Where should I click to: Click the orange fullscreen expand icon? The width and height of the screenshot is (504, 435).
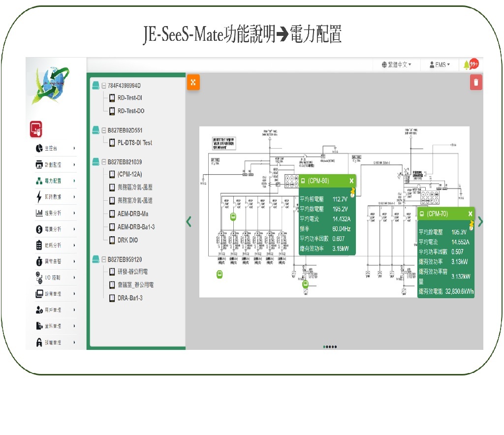193,83
